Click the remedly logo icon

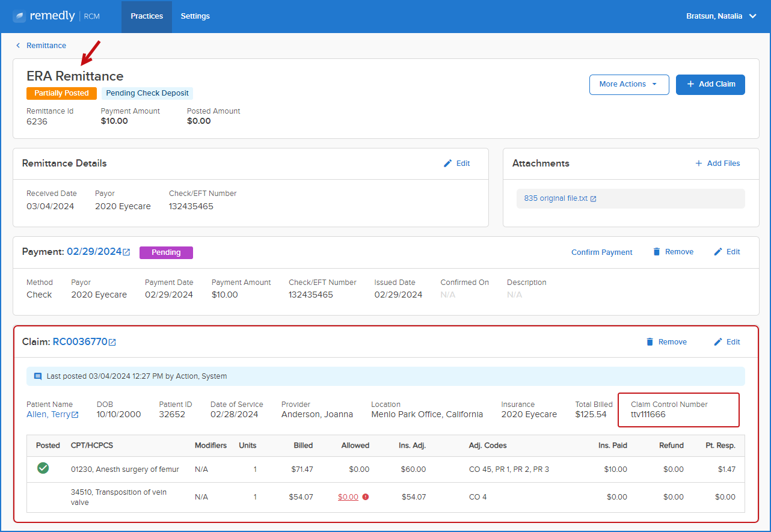point(19,16)
